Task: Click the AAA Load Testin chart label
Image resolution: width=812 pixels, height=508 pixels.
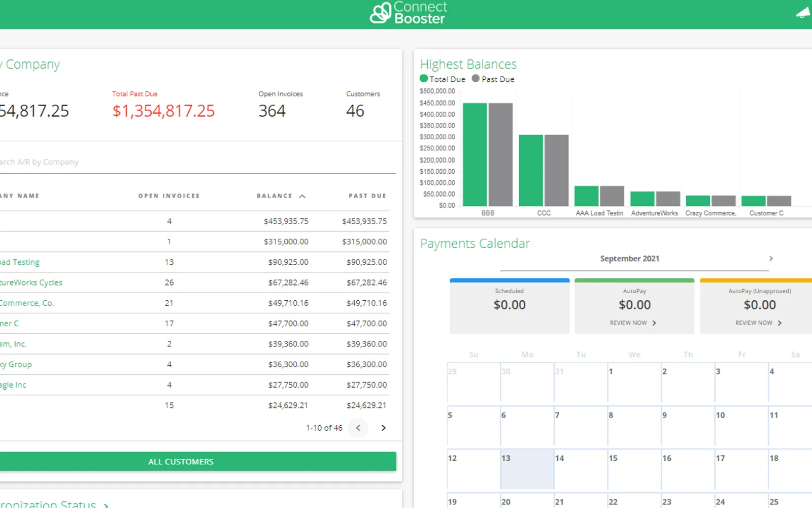Action: [x=599, y=213]
